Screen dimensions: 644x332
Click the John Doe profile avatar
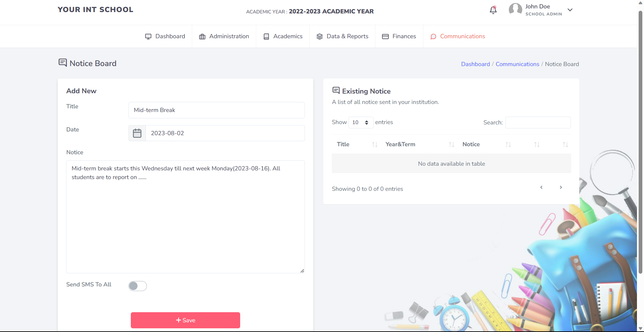515,9
